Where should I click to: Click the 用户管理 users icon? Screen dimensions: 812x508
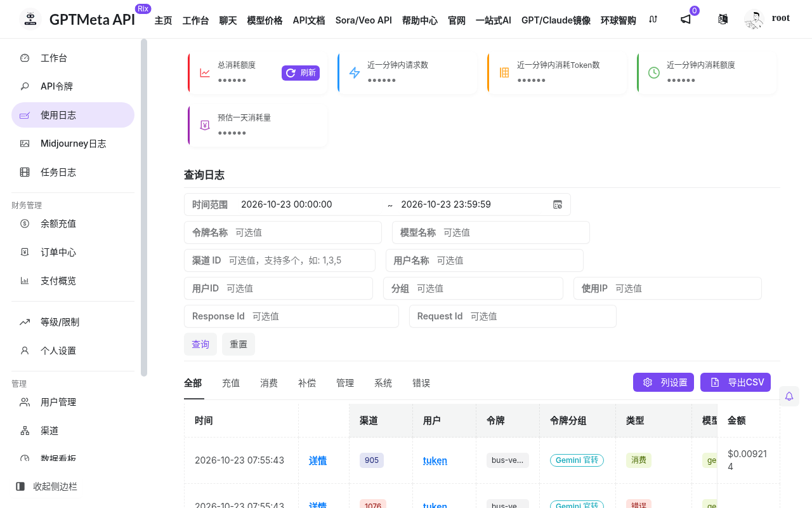pos(25,402)
